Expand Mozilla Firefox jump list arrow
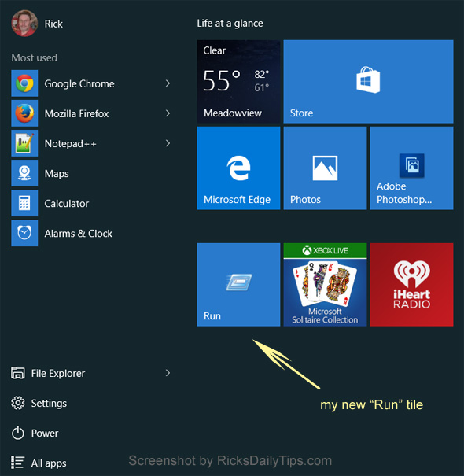The width and height of the screenshot is (464, 476). coord(168,113)
